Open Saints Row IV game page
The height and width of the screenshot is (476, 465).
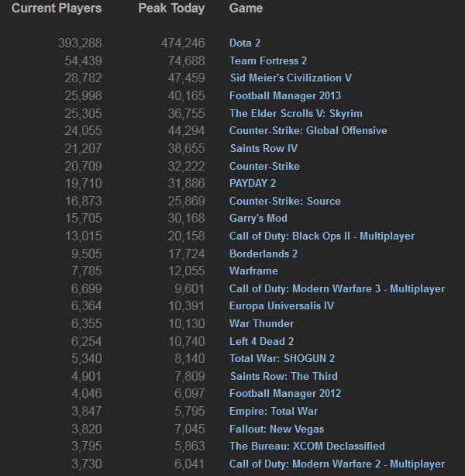(263, 148)
